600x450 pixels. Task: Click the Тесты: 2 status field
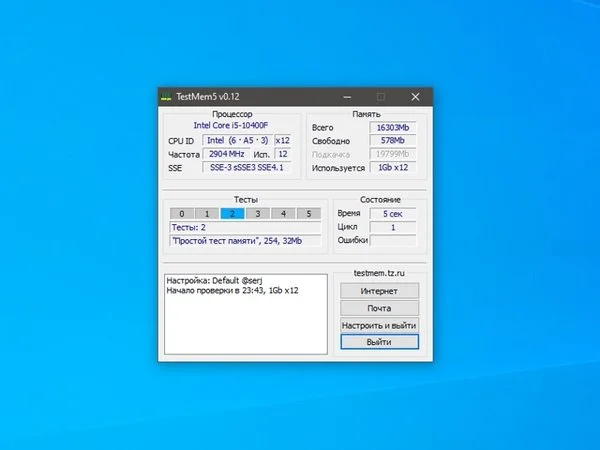[x=245, y=228]
